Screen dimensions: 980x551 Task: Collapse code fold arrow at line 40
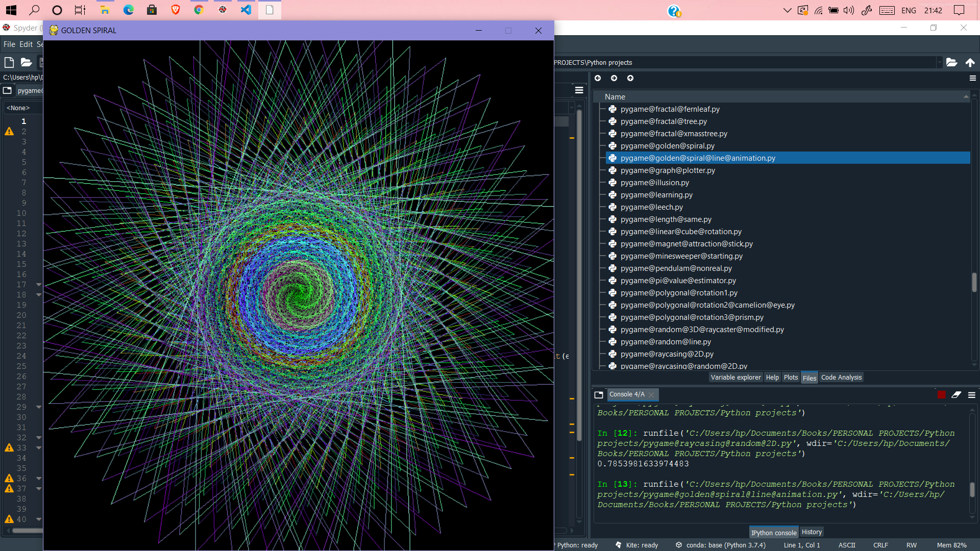point(39,519)
